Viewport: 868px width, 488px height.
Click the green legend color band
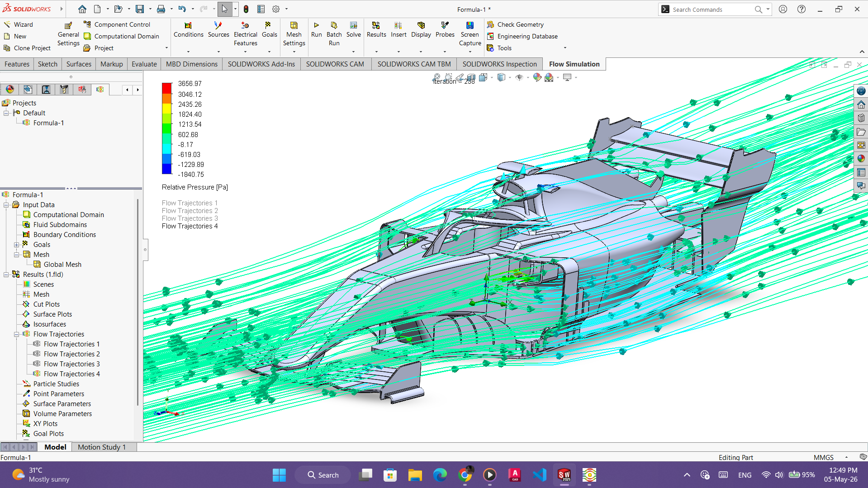click(x=167, y=128)
